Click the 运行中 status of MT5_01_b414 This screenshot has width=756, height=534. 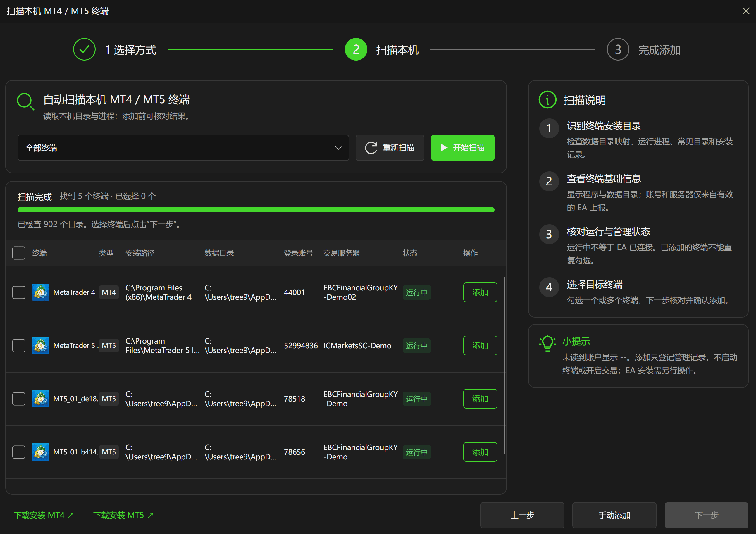(416, 452)
